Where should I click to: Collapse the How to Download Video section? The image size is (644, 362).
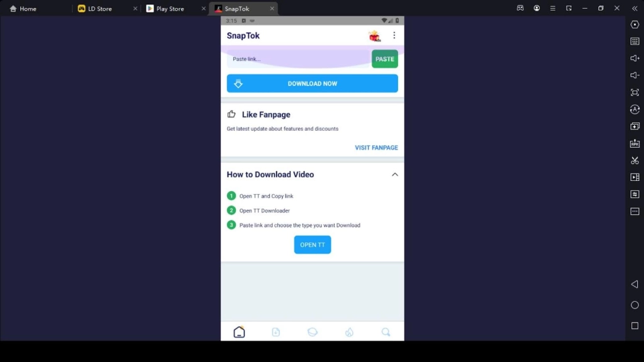(395, 174)
